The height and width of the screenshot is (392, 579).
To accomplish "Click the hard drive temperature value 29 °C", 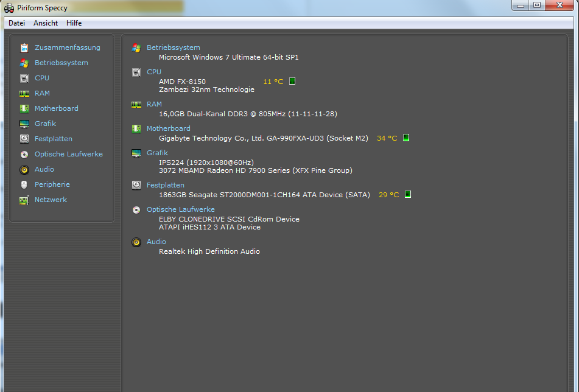I will pos(388,195).
